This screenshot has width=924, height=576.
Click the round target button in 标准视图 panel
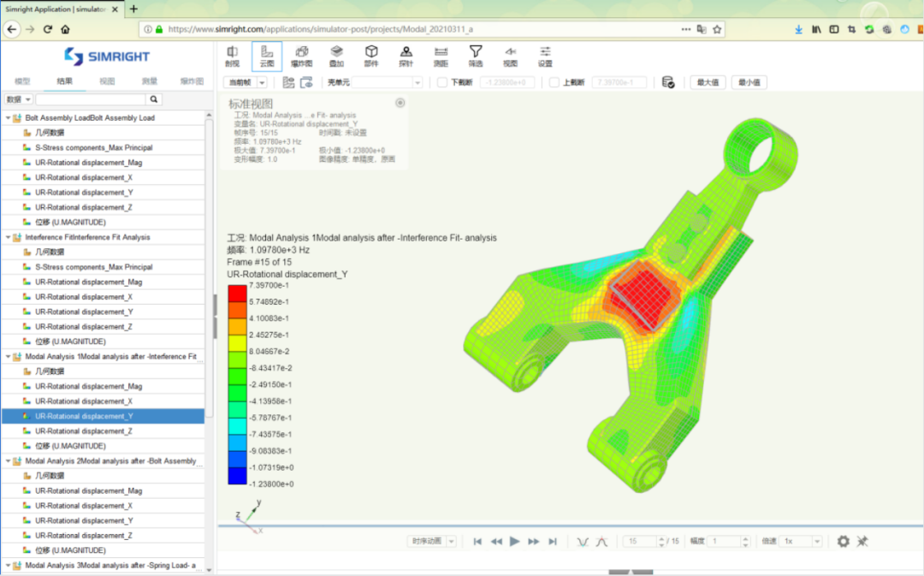(x=400, y=103)
